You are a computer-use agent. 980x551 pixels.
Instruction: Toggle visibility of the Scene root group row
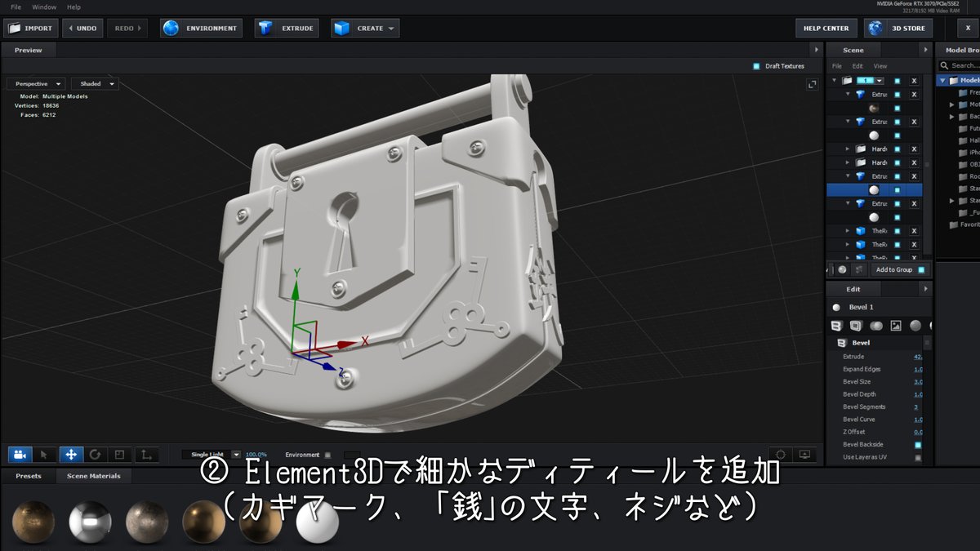pyautogui.click(x=897, y=81)
